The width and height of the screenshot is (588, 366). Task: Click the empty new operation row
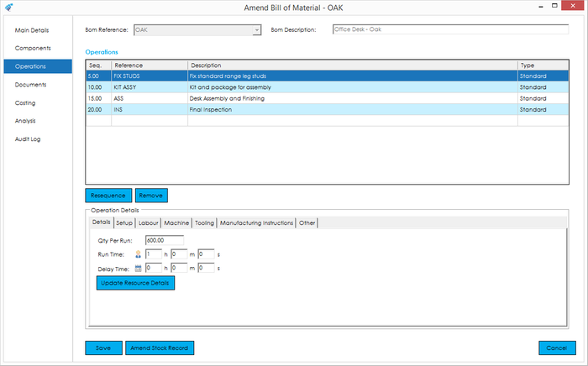tap(327, 121)
